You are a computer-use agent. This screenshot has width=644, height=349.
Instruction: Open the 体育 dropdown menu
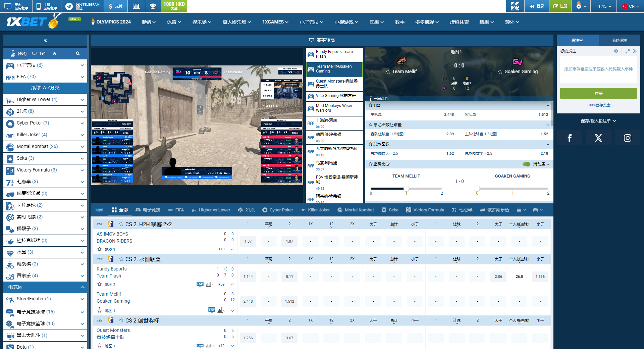click(x=174, y=22)
